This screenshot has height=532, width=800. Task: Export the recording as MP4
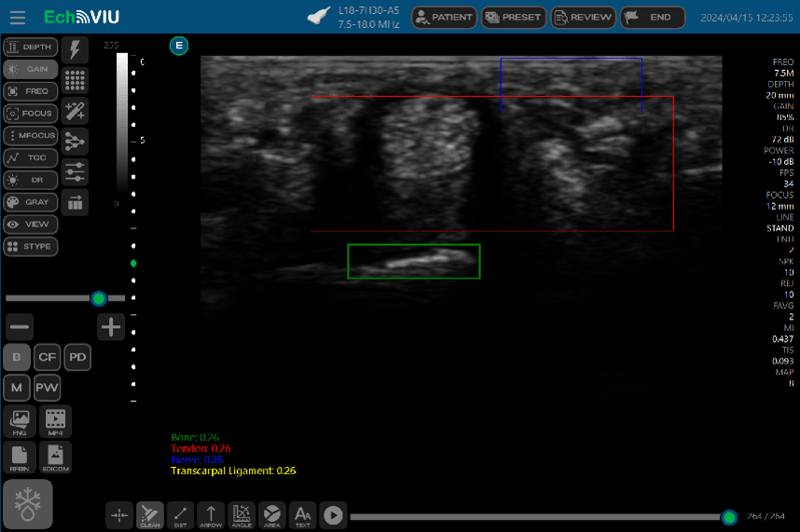tap(56, 421)
